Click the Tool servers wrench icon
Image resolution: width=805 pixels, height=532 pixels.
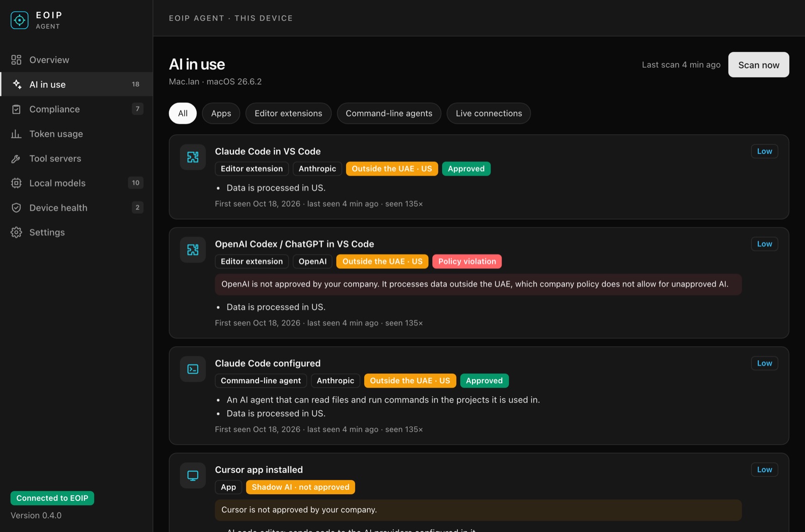16,158
